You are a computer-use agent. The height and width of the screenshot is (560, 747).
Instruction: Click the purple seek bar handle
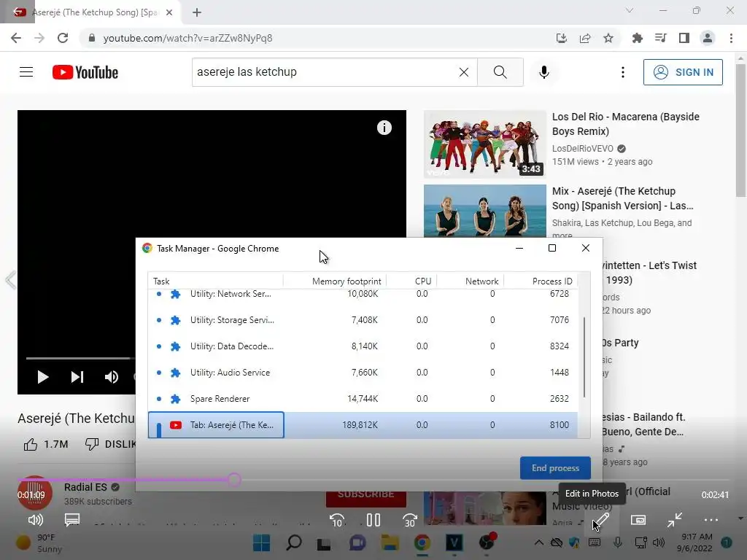coord(234,480)
